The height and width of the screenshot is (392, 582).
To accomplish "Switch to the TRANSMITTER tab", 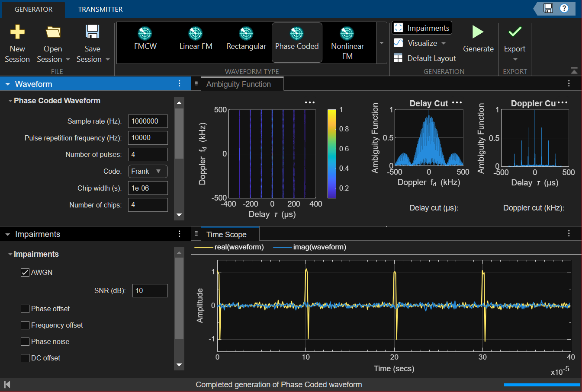I will coord(100,9).
